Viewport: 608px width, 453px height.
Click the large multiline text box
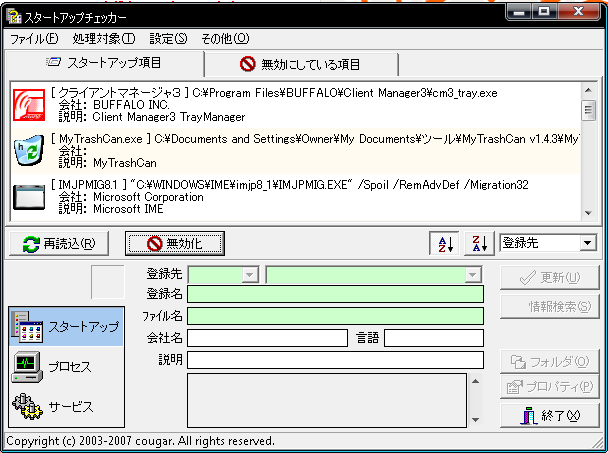point(327,400)
